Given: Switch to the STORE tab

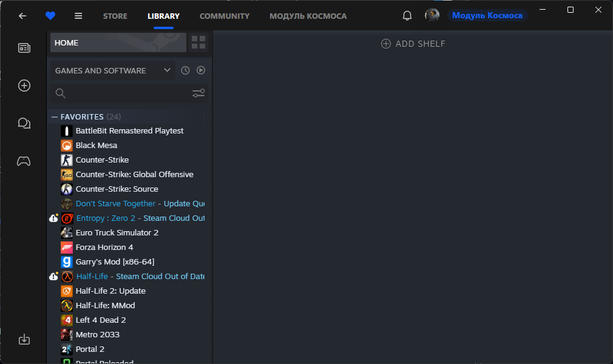Looking at the screenshot, I should (115, 16).
